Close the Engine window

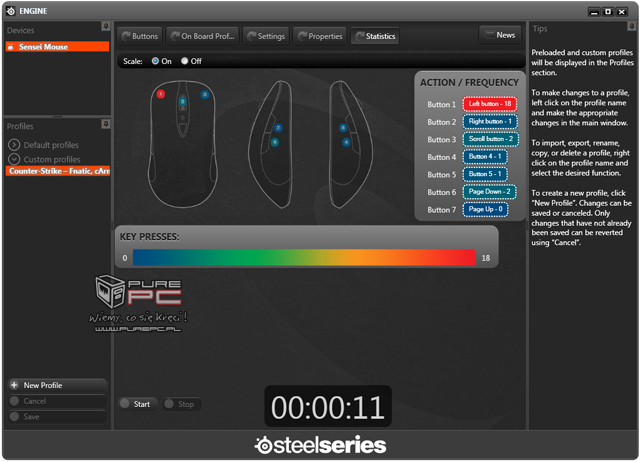pyautogui.click(x=621, y=12)
